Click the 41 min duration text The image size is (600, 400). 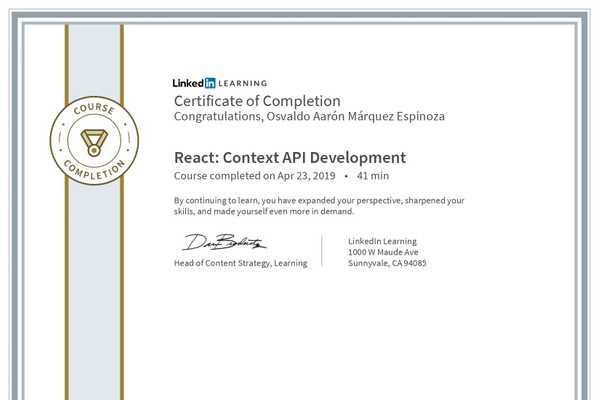373,176
